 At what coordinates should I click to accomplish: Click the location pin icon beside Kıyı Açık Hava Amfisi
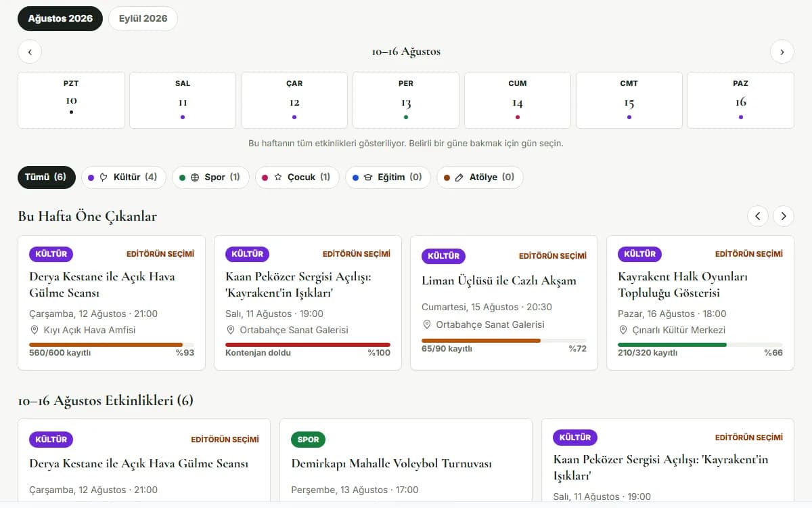tap(35, 330)
